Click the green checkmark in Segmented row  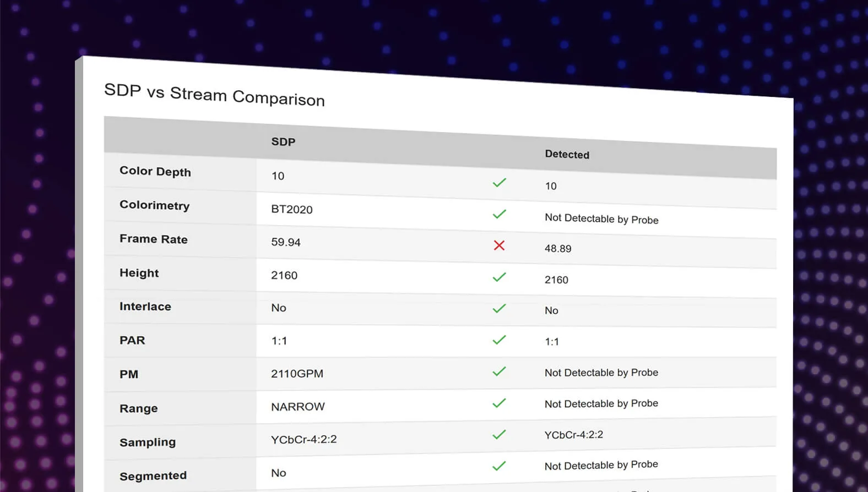(x=499, y=466)
